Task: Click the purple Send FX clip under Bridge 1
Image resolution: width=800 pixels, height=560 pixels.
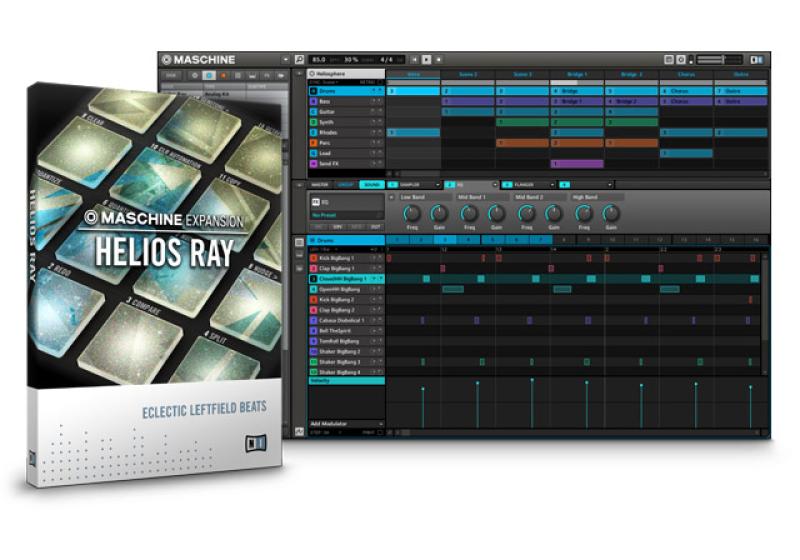Action: [577, 164]
